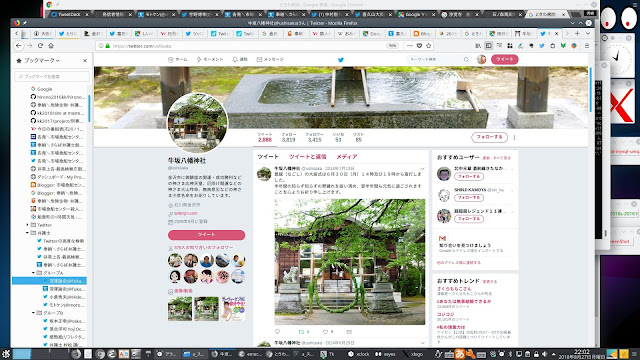The width and height of the screenshot is (640, 360).
Task: Click the lists count 85 stat
Action: tap(358, 138)
